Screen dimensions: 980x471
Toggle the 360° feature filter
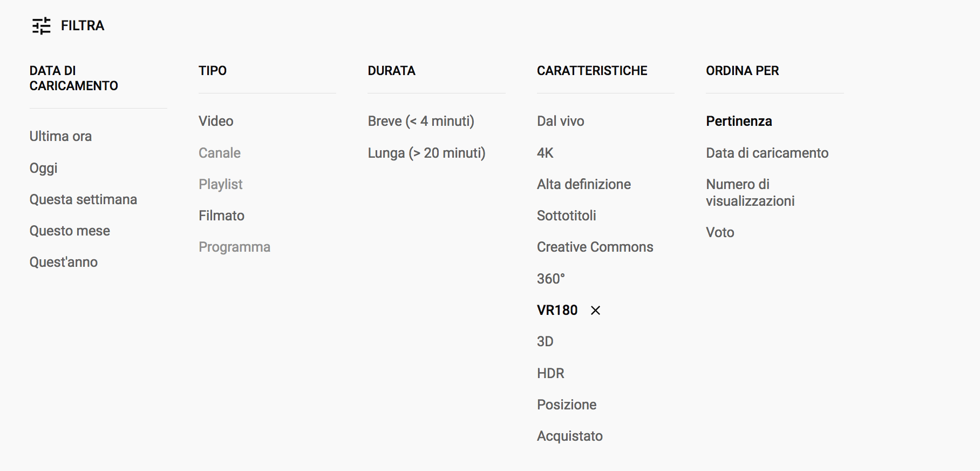pos(550,279)
